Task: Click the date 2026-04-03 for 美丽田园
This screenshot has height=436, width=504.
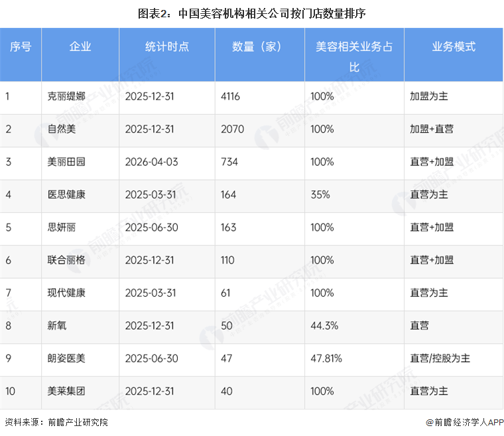Action: [151, 162]
